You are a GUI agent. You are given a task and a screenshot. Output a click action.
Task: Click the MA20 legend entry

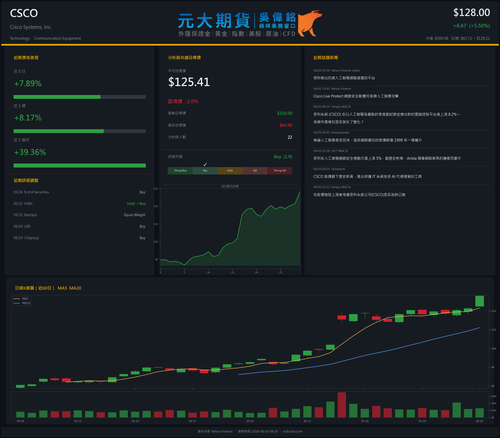[x=22, y=303]
